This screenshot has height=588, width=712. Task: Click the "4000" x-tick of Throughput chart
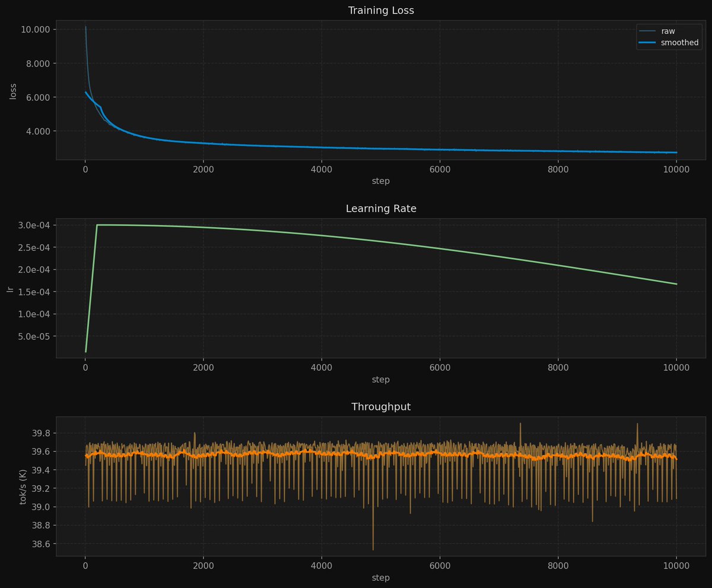(x=322, y=565)
